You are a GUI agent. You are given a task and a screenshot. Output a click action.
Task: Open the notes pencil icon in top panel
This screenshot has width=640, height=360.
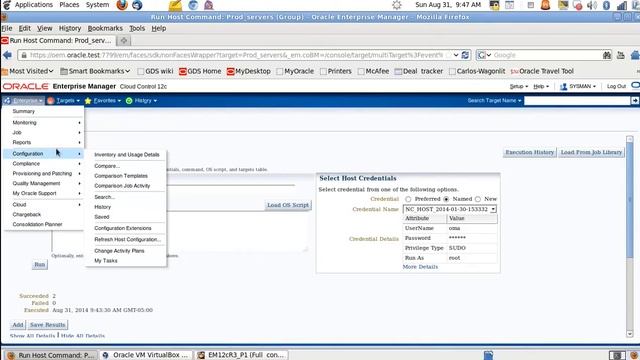click(x=175, y=5)
